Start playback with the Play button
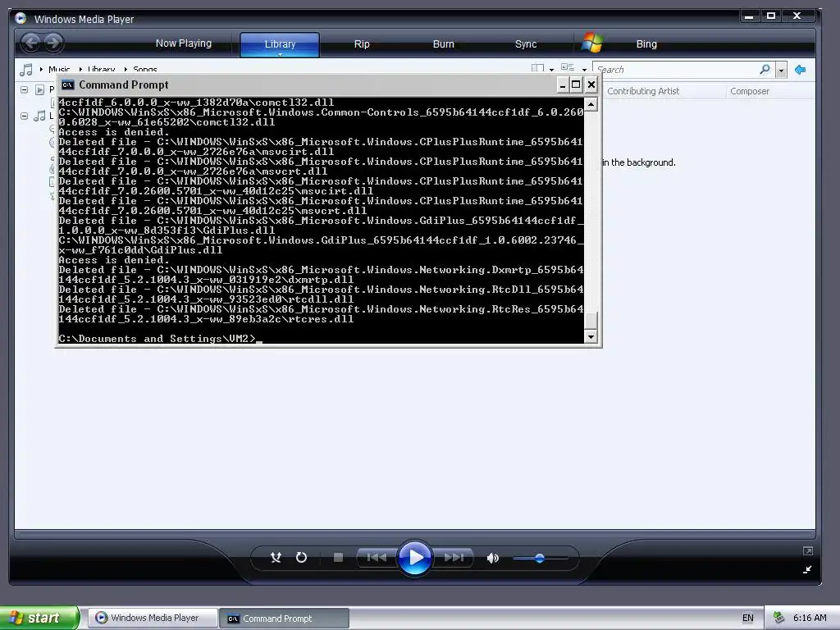Viewport: 840px width, 630px height. [414, 558]
